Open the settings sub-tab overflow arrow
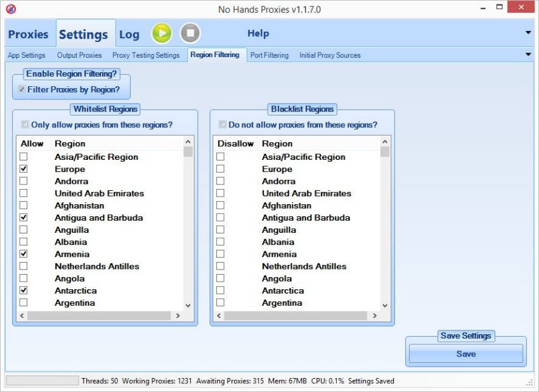539x392 pixels. (528, 55)
